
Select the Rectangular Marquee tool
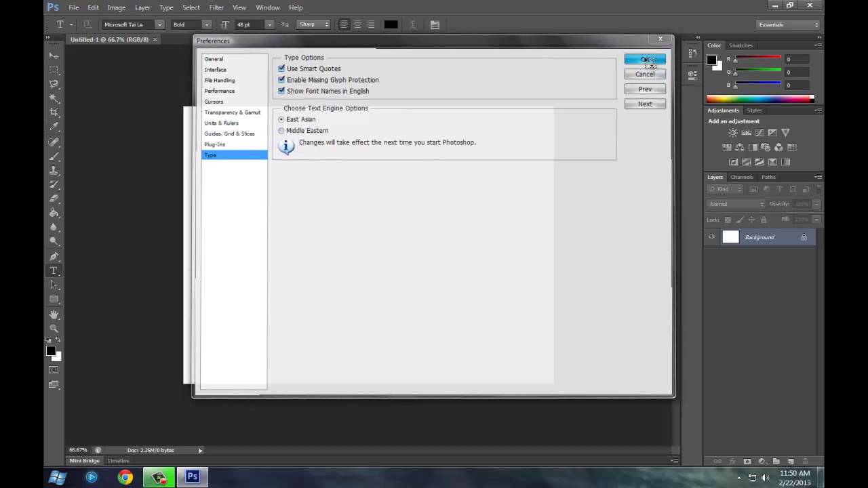54,70
